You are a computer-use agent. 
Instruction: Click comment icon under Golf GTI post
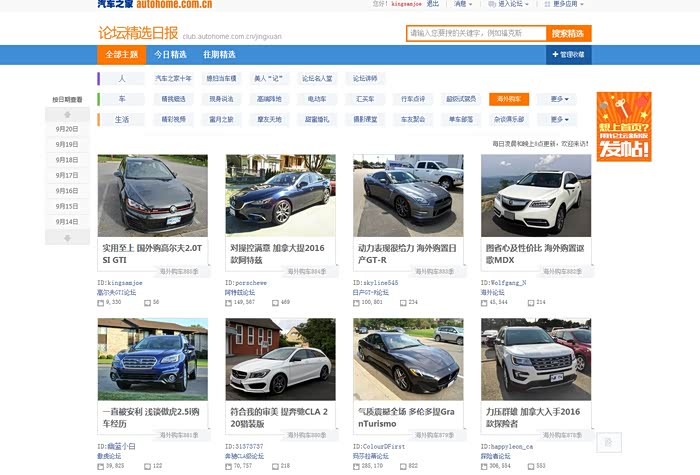pyautogui.click(x=147, y=301)
